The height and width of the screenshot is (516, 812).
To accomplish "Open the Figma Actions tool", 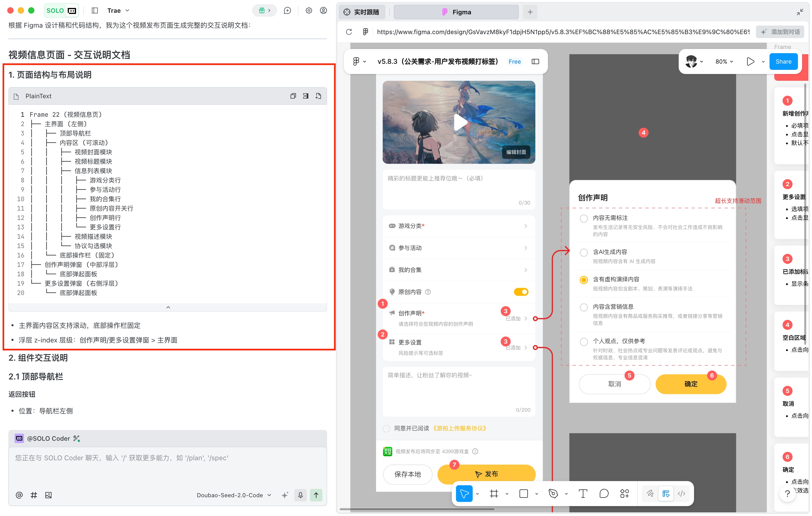I will 624,494.
